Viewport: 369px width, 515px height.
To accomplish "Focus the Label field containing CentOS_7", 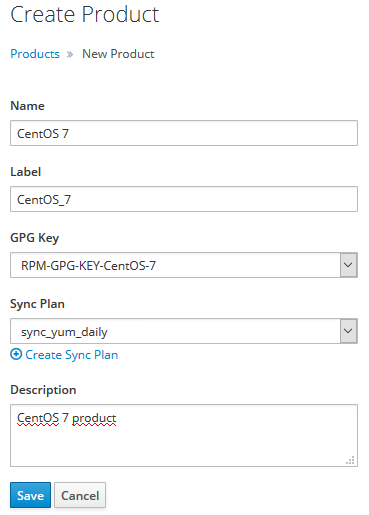I will [x=184, y=199].
